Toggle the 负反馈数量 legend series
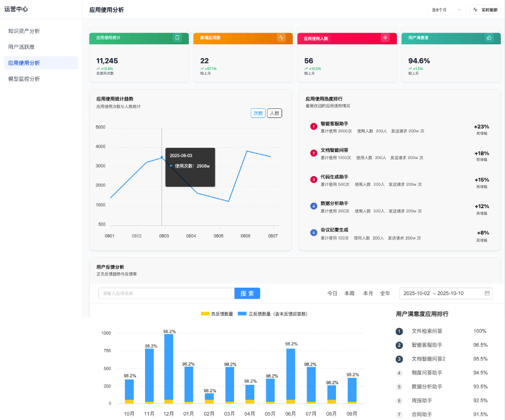 click(217, 314)
